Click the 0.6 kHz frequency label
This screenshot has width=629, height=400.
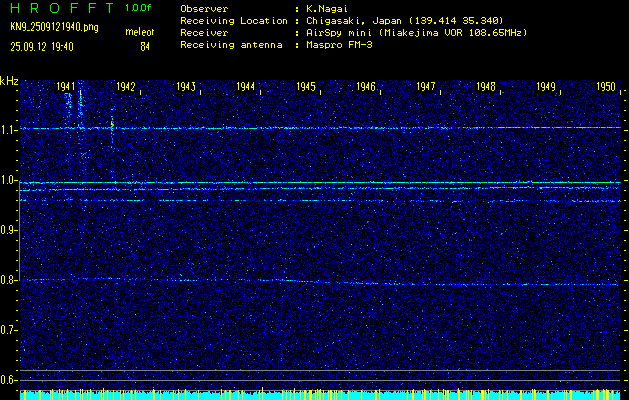pos(8,380)
